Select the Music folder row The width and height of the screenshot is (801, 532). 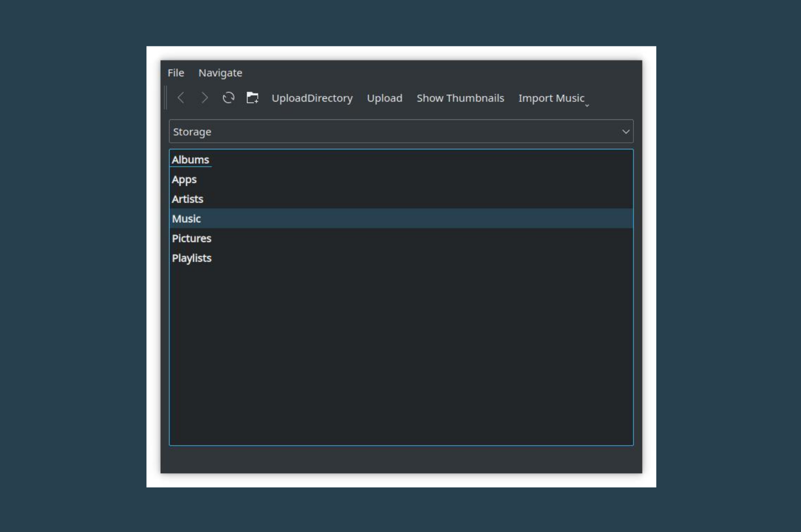401,219
